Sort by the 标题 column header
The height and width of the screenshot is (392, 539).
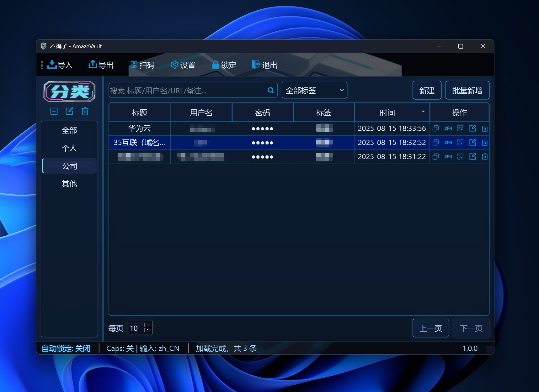[x=140, y=112]
